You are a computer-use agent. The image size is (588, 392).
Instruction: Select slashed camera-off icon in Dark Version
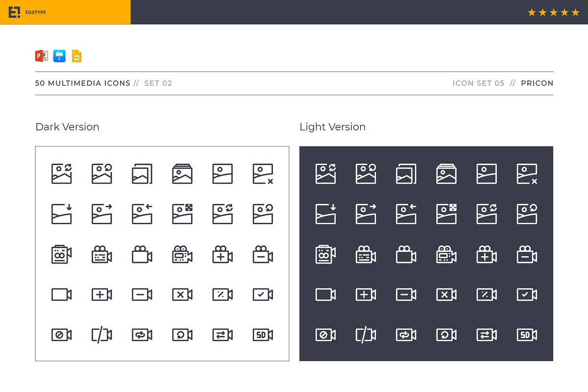[102, 335]
